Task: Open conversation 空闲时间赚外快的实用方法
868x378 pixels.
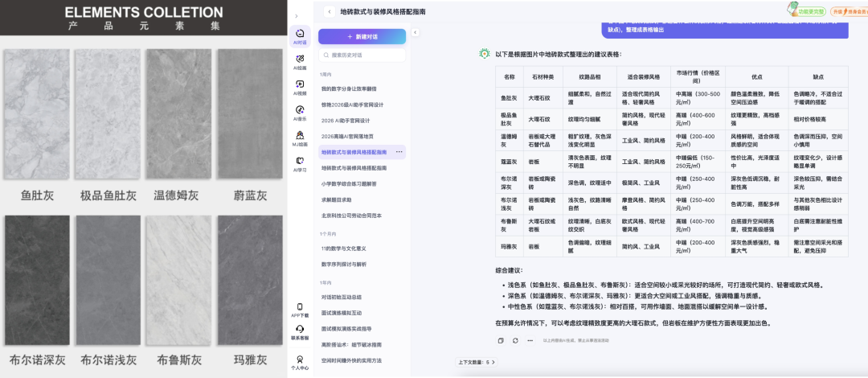Action: [351, 360]
